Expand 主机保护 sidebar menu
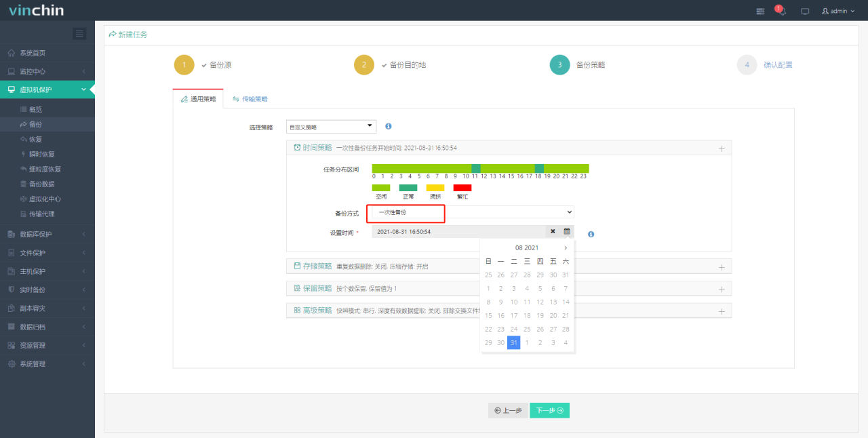This screenshot has height=438, width=868. coord(47,271)
